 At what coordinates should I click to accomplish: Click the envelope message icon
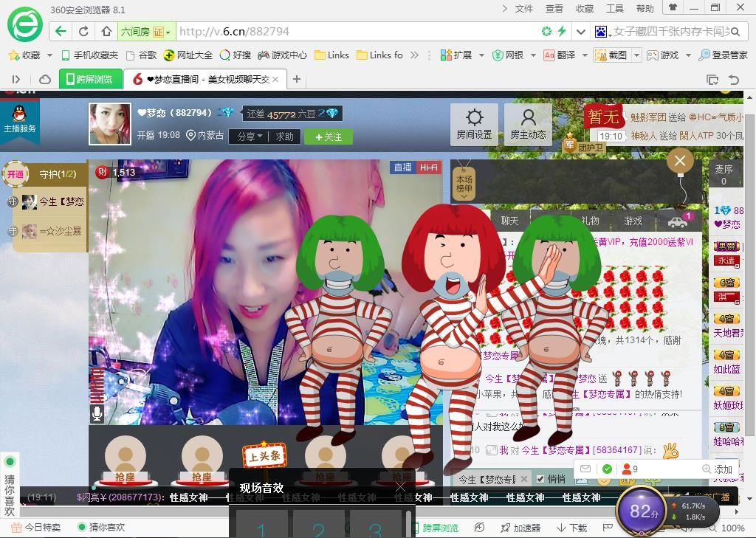click(585, 469)
